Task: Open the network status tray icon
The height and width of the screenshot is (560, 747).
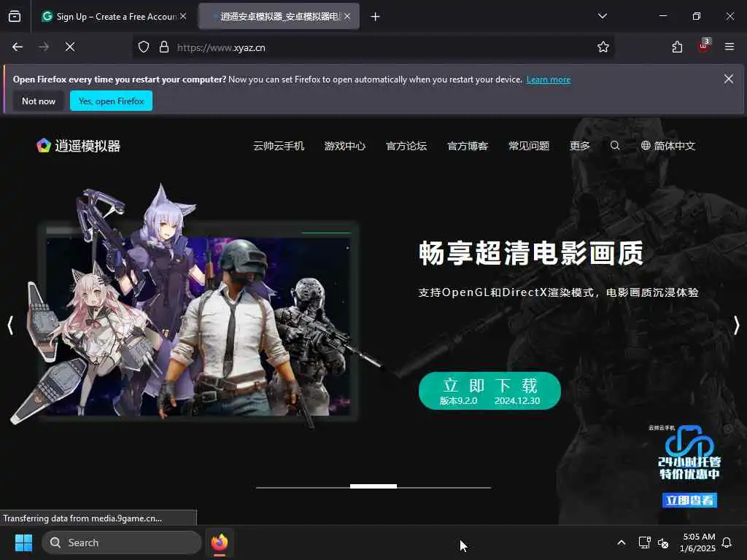Action: click(x=644, y=542)
